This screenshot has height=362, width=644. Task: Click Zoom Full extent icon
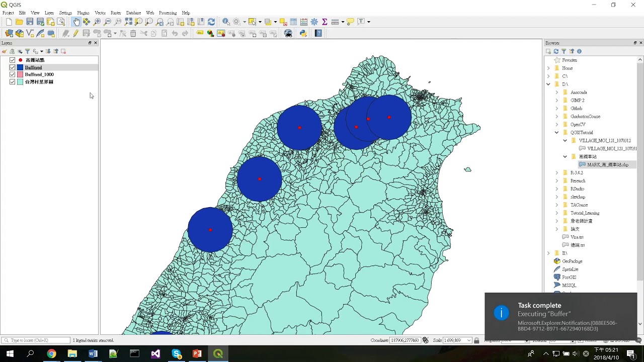coord(128,22)
